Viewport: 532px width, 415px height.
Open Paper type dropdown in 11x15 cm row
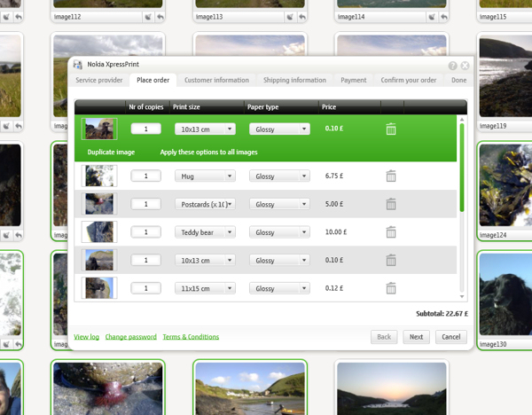[x=279, y=288]
